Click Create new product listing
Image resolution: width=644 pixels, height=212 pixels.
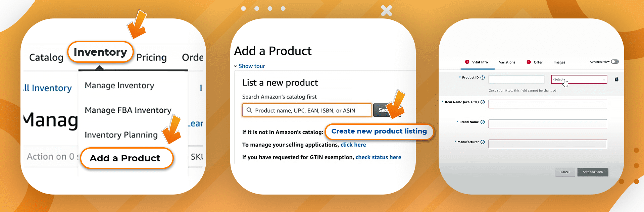click(x=379, y=131)
